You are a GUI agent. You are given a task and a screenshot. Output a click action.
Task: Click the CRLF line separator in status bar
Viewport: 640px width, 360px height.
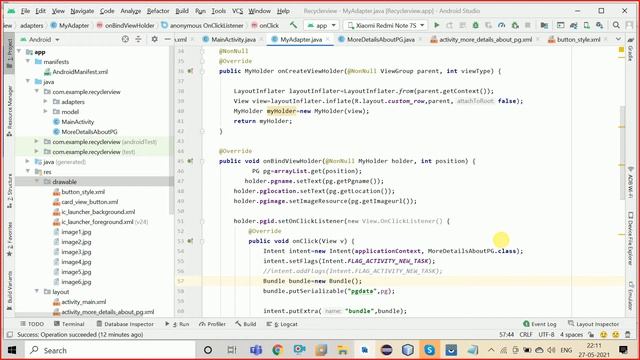point(526,335)
